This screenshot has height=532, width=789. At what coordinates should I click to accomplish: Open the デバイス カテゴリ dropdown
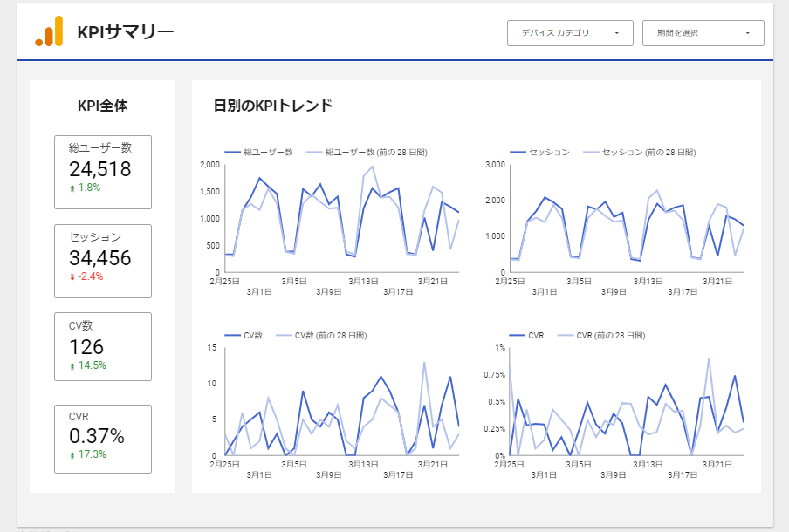coord(569,33)
